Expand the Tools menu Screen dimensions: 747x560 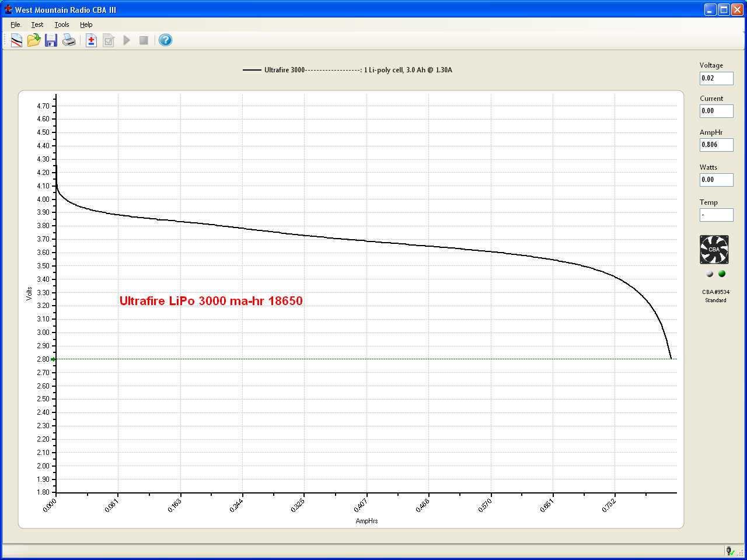point(62,24)
